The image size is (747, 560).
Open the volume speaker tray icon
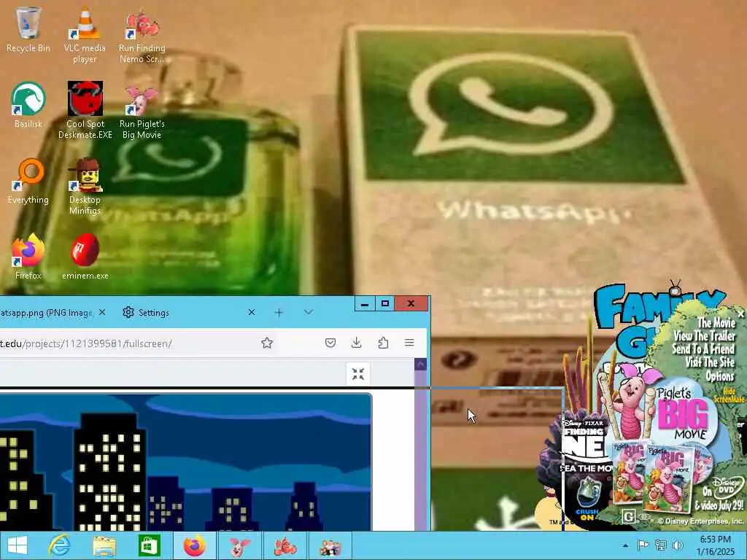[678, 545]
